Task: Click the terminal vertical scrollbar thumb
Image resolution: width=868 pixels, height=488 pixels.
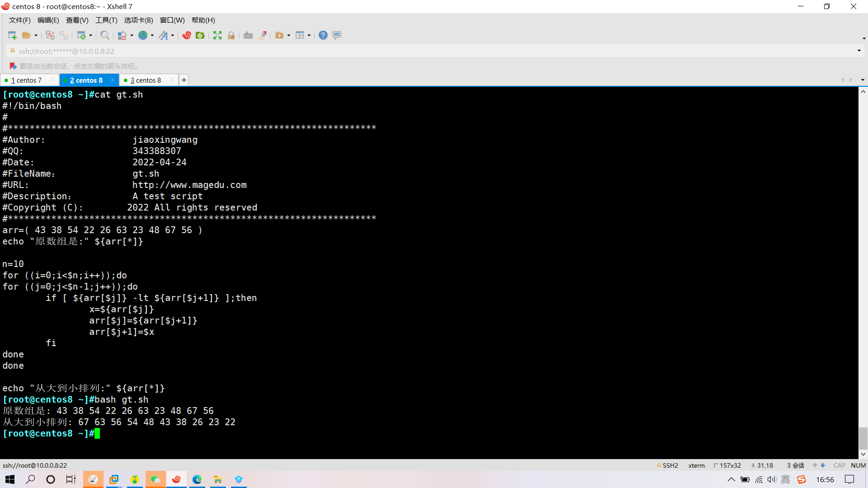Action: click(x=863, y=438)
